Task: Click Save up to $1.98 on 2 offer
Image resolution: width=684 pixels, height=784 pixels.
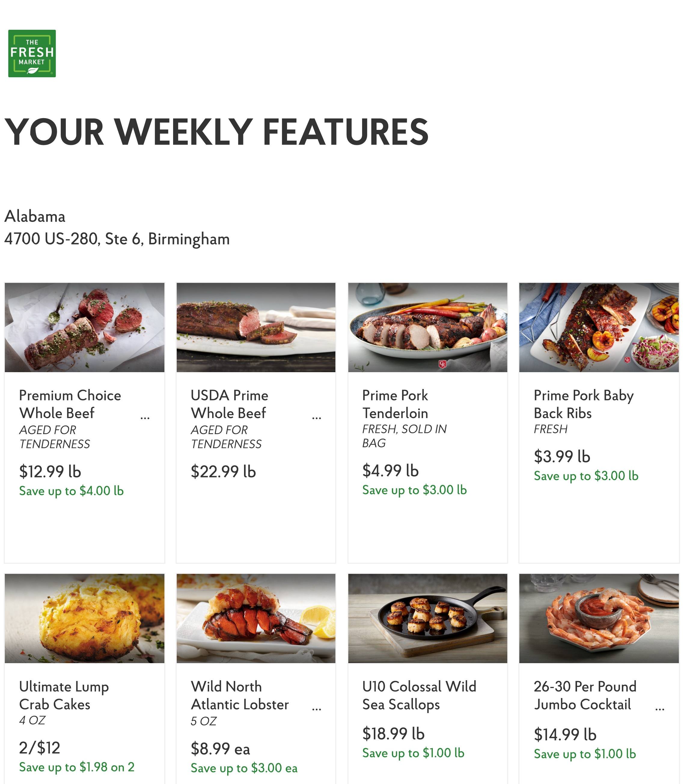Action: click(x=77, y=767)
